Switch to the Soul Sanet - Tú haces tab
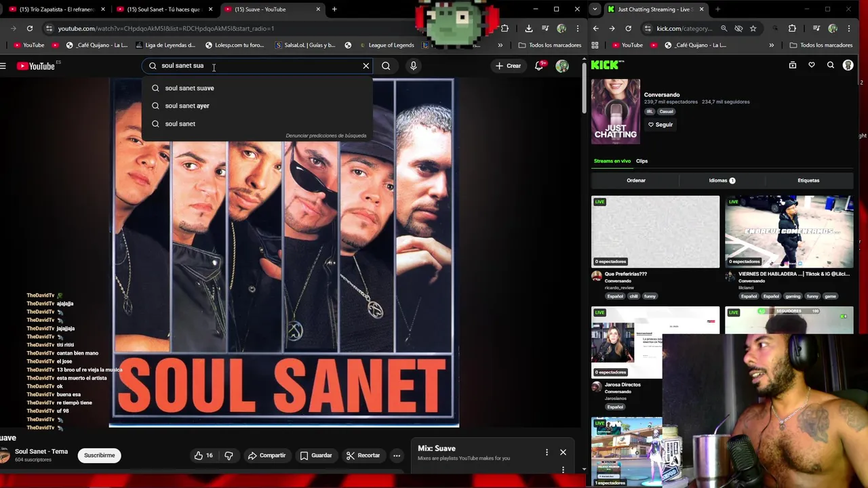This screenshot has height=488, width=868. click(166, 9)
